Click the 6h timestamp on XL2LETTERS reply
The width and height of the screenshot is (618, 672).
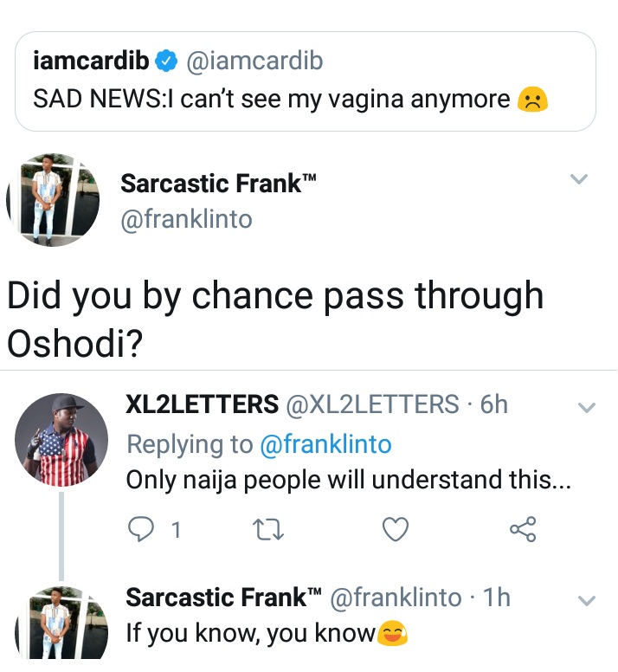[x=493, y=404]
